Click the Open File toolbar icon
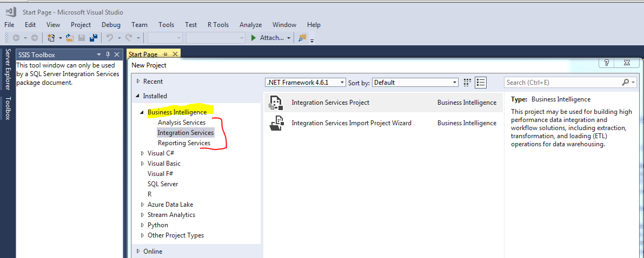 [x=70, y=38]
